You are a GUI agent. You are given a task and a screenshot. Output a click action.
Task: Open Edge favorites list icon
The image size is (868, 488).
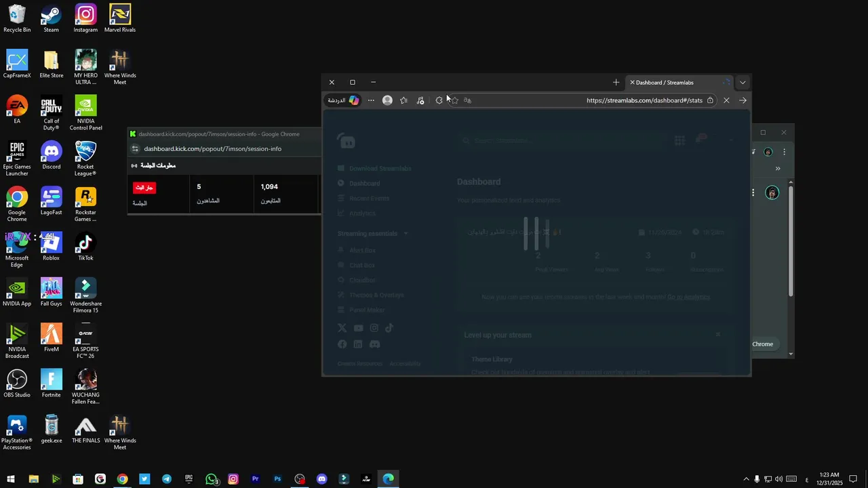(404, 100)
